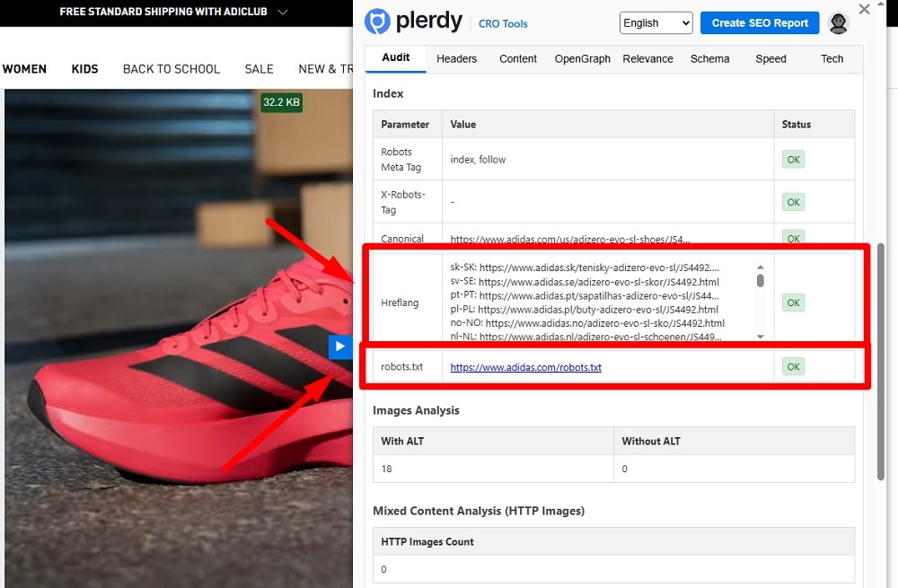Select WOMEN in the adidas navigation
This screenshot has width=898, height=588.
tap(25, 69)
